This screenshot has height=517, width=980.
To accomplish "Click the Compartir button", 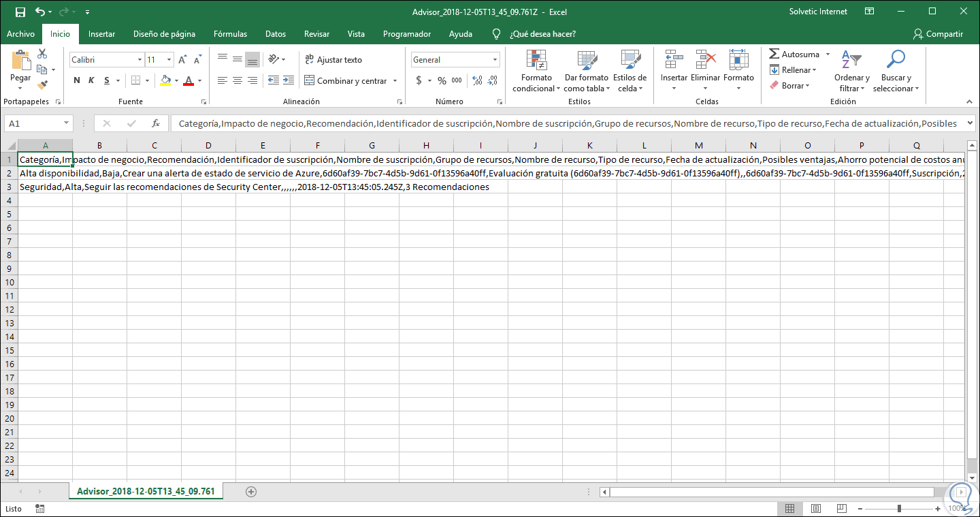I will [x=938, y=34].
